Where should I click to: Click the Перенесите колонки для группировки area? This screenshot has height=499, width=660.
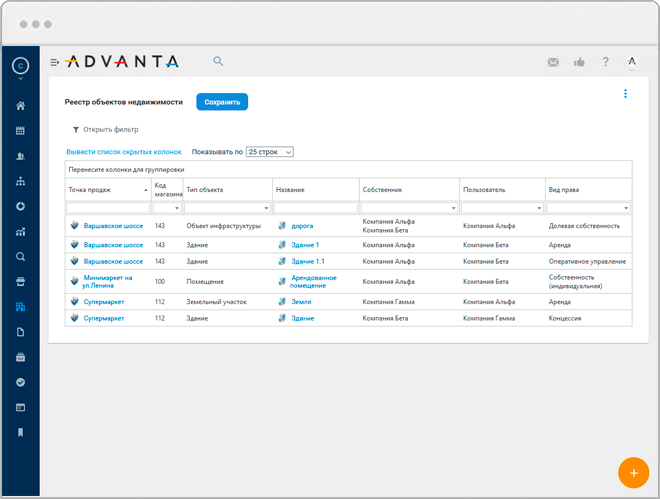[349, 170]
